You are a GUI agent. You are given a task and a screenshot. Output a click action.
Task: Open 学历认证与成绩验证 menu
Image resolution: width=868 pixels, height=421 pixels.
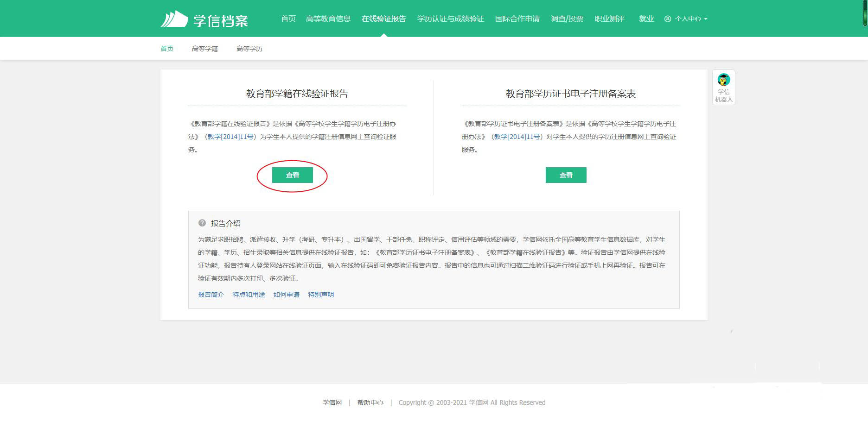451,19
